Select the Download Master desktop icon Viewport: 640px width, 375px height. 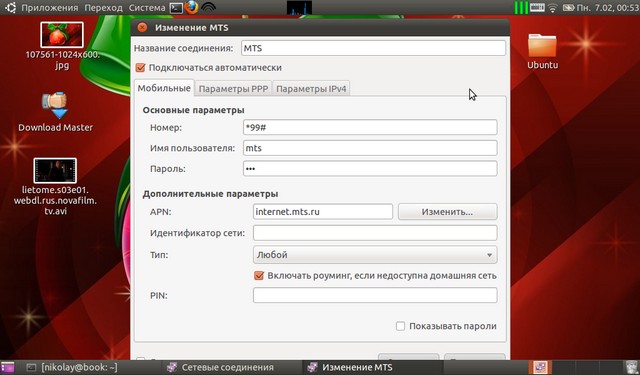click(55, 105)
